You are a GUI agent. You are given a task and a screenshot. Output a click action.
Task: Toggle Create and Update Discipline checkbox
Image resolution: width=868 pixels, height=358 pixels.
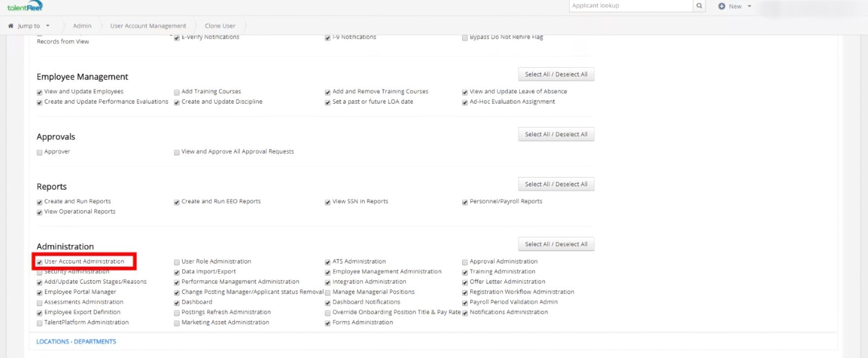click(x=177, y=103)
